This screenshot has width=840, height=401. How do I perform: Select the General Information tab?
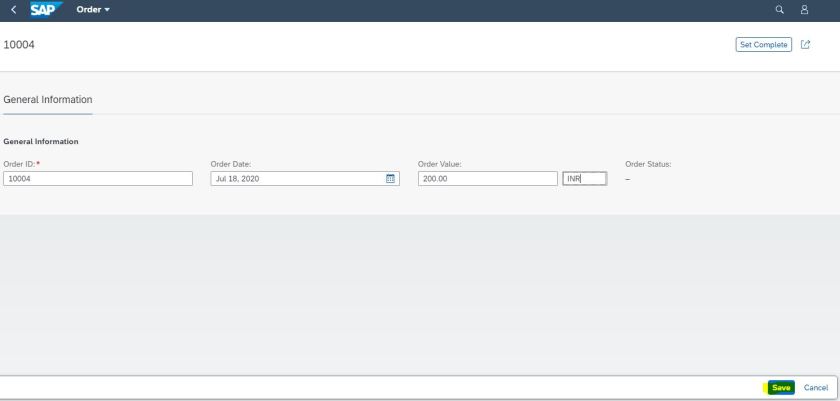tap(48, 100)
